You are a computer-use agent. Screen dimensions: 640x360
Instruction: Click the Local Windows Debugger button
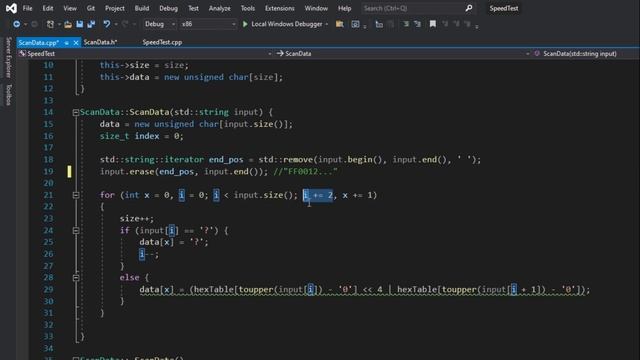283,24
